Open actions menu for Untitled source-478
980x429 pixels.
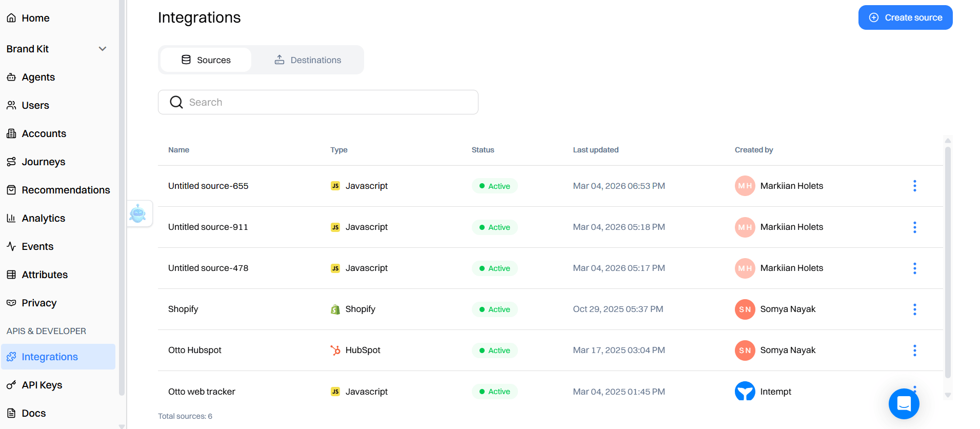[x=914, y=268]
